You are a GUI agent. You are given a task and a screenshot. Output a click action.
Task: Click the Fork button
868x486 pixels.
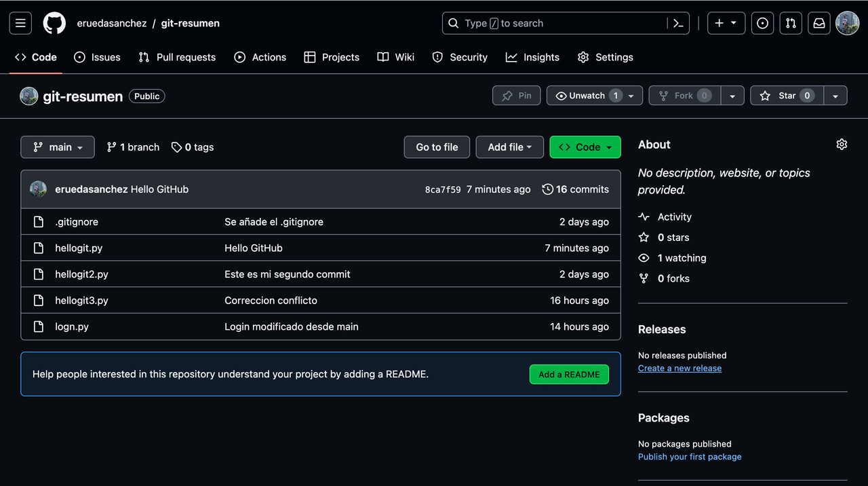tap(685, 96)
